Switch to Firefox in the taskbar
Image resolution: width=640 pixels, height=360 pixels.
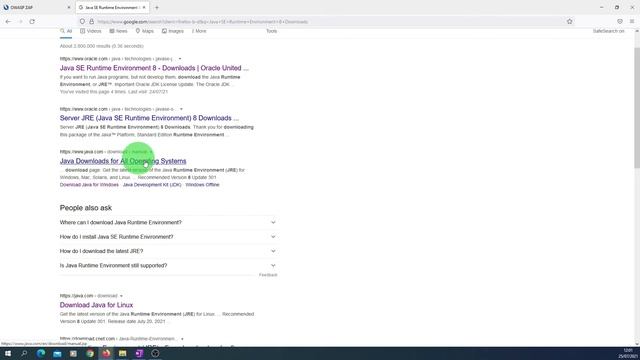click(x=106, y=353)
